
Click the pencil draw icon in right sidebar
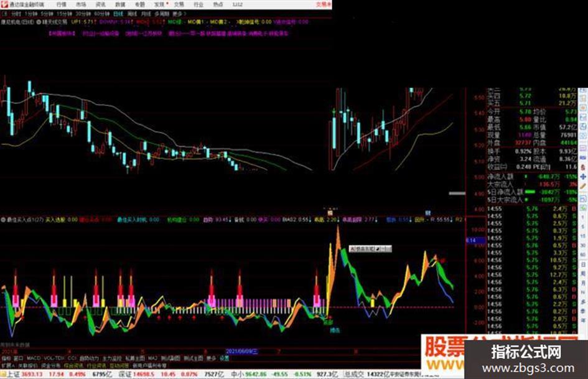tap(583, 186)
